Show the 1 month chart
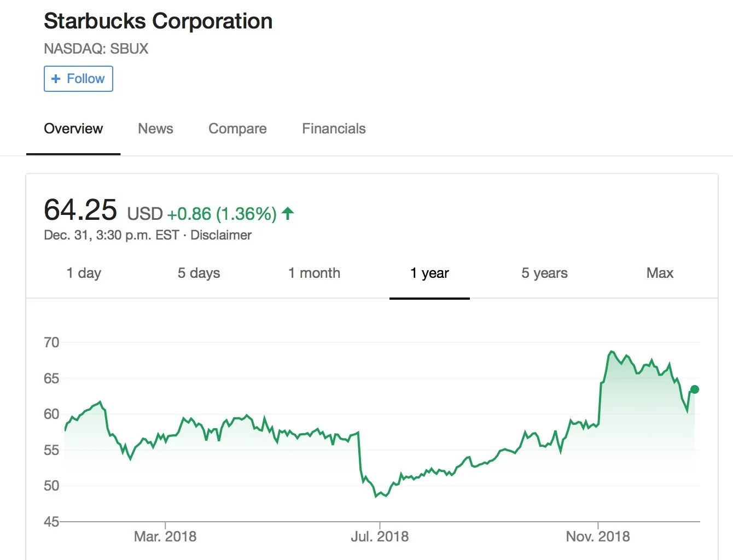 (x=314, y=273)
